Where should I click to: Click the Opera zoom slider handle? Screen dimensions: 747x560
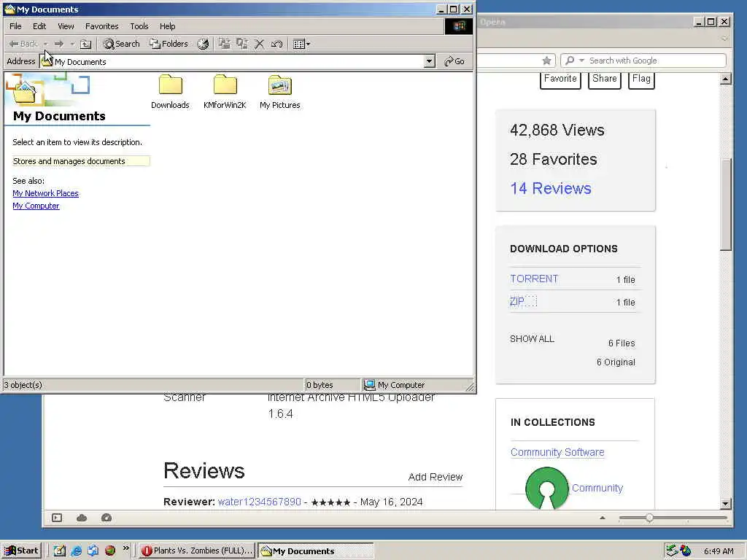click(x=649, y=518)
